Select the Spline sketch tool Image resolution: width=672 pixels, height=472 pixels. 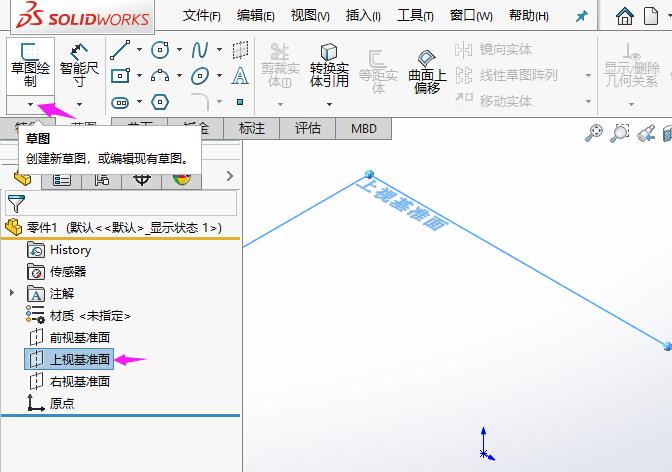(x=200, y=50)
